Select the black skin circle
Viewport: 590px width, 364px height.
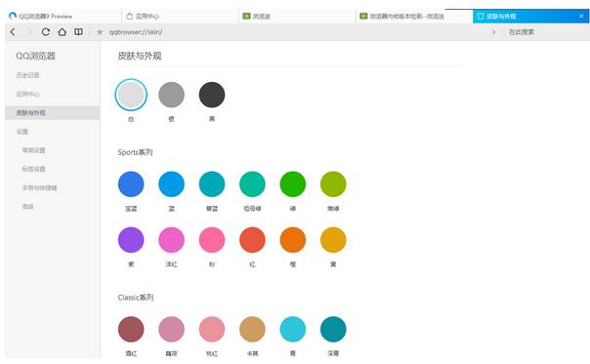pyautogui.click(x=212, y=95)
